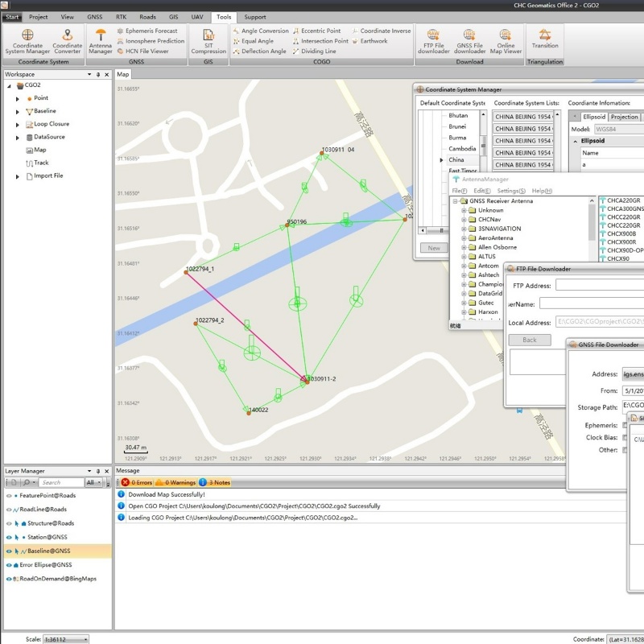Launch the Antenna Manager
The image size is (644, 644).
click(100, 41)
